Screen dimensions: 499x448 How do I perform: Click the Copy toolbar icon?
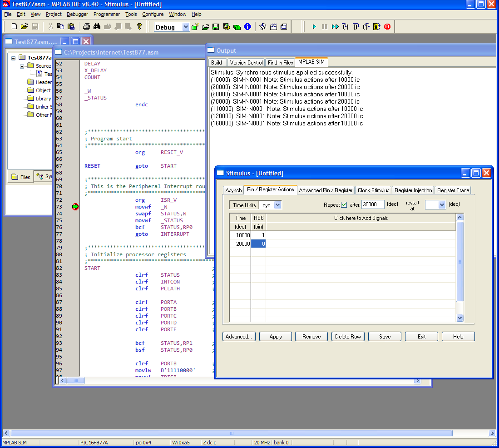point(60,26)
